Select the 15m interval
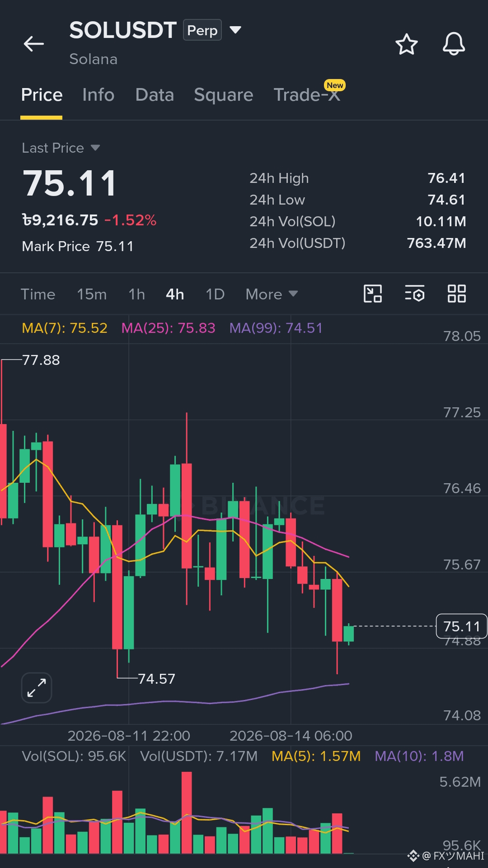 tap(92, 294)
